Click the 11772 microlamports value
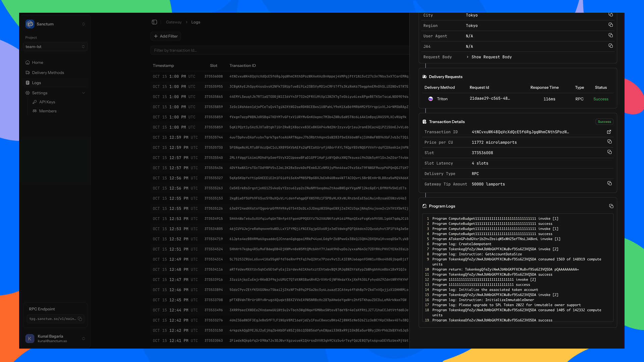The width and height of the screenshot is (644, 362). click(x=494, y=142)
